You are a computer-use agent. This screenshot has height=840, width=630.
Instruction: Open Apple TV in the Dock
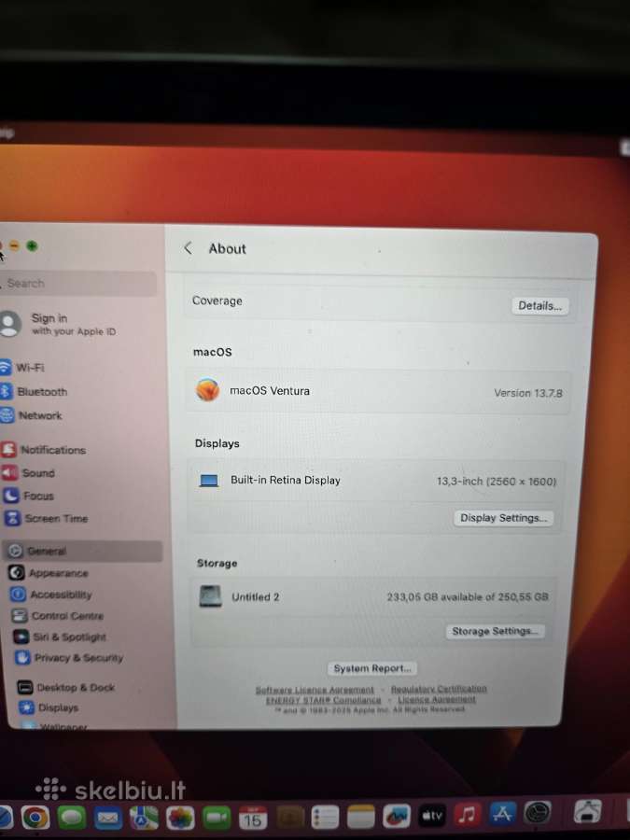(x=432, y=816)
